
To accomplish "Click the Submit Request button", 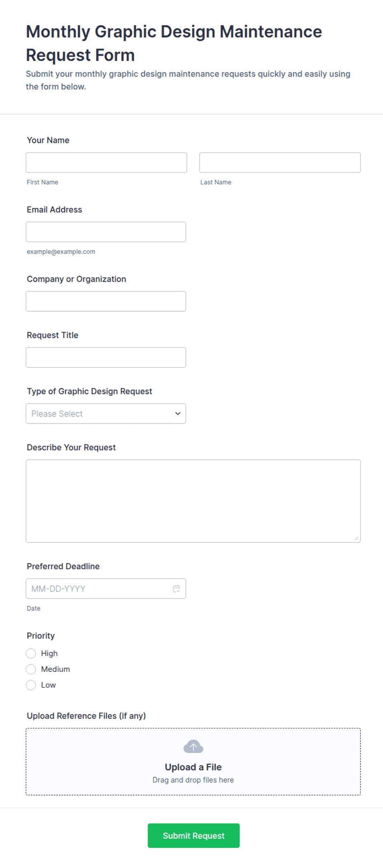I will point(194,835).
